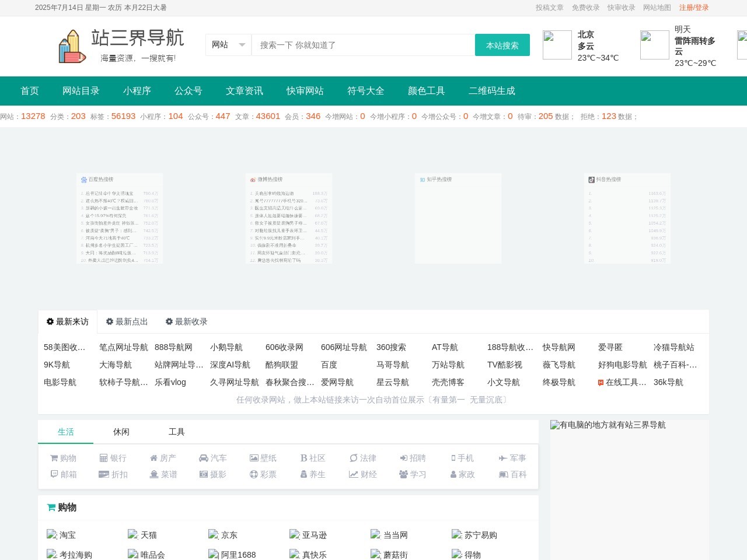
Task: Select the 工具 category tab
Action: pos(176,432)
